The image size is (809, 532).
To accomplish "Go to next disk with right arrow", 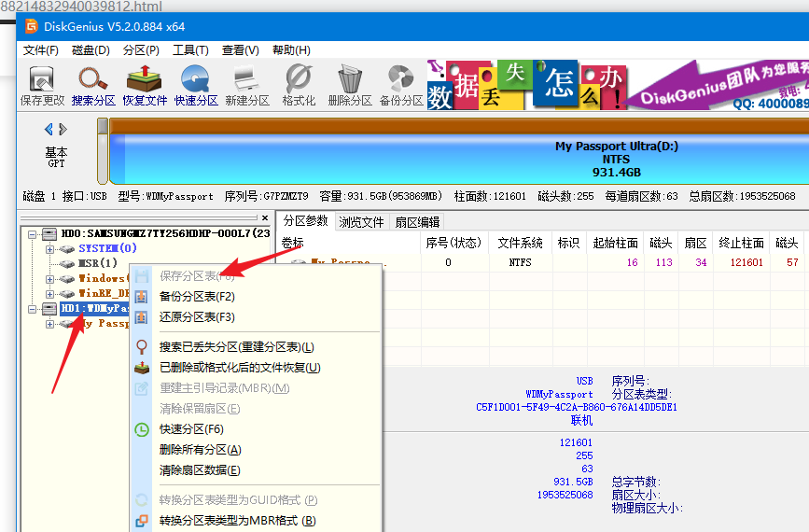I will click(63, 130).
